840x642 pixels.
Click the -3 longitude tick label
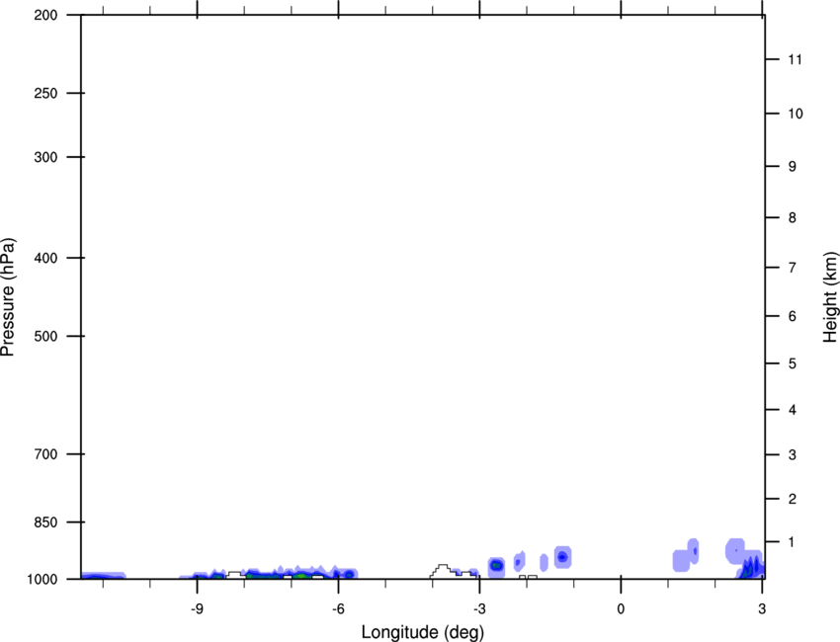pyautogui.click(x=479, y=608)
